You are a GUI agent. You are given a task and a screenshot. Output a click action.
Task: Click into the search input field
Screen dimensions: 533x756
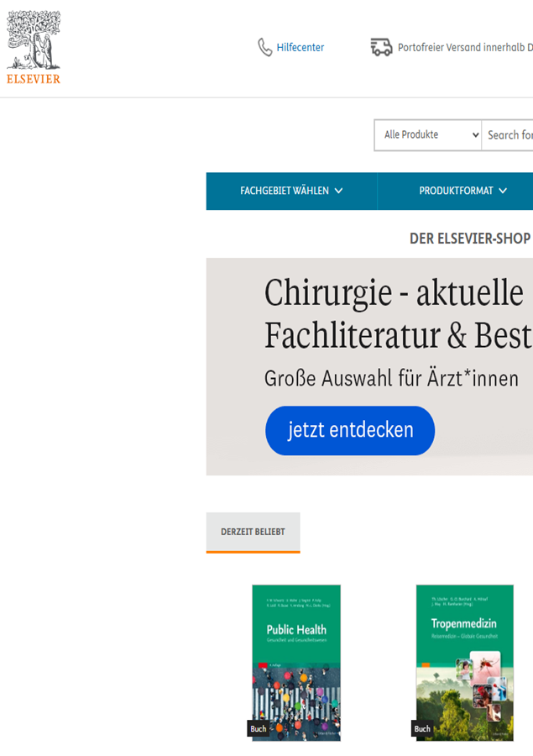[508, 135]
